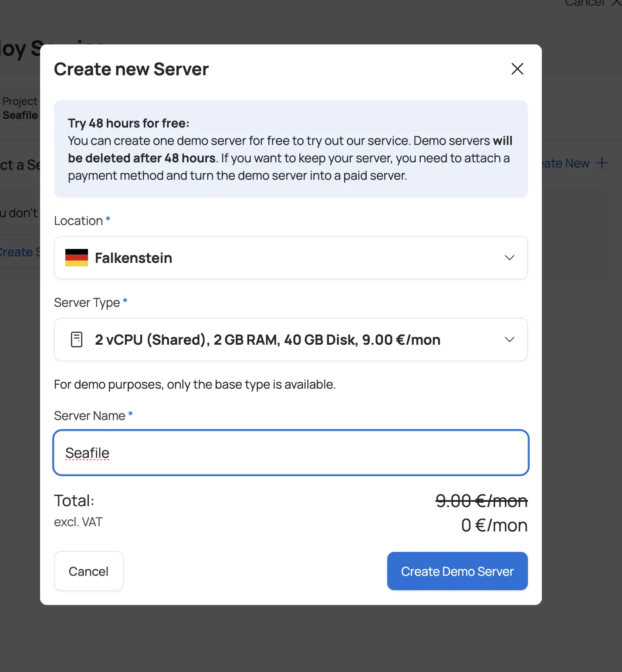Open the Location dropdown showing Falkenstein
622x672 pixels.
pyautogui.click(x=291, y=258)
